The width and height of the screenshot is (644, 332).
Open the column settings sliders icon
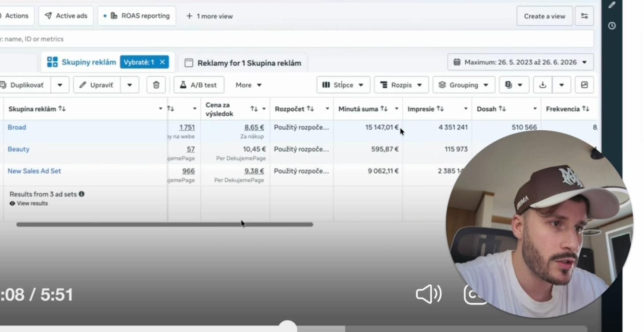pos(584,16)
